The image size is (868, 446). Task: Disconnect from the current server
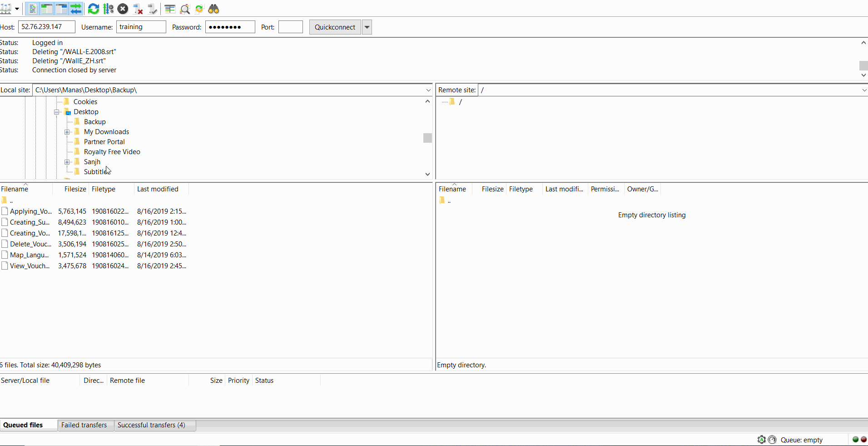pyautogui.click(x=138, y=9)
